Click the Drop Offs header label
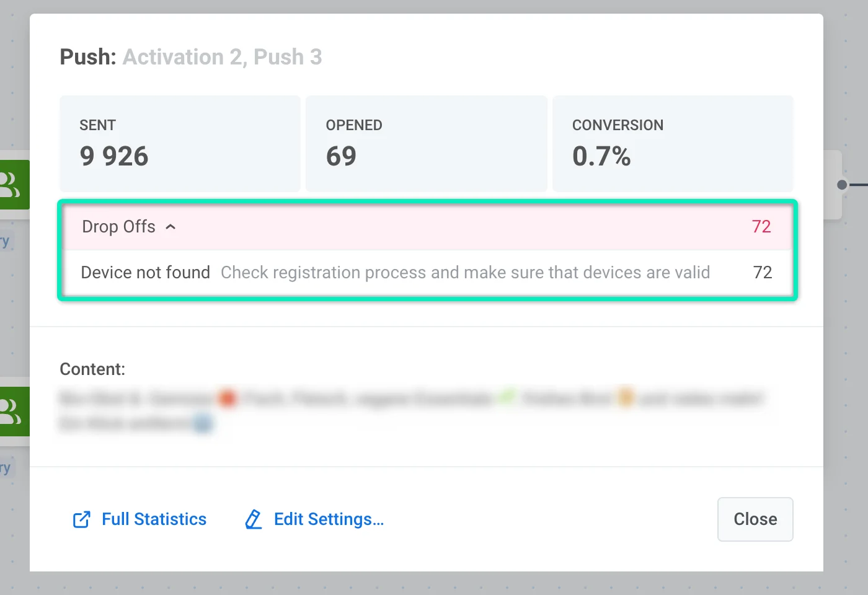Screen dimensions: 868x595 pyautogui.click(x=118, y=227)
